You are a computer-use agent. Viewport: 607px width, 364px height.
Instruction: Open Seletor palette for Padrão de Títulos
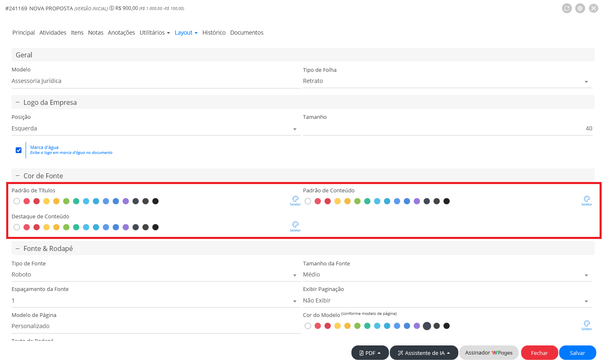pos(295,200)
